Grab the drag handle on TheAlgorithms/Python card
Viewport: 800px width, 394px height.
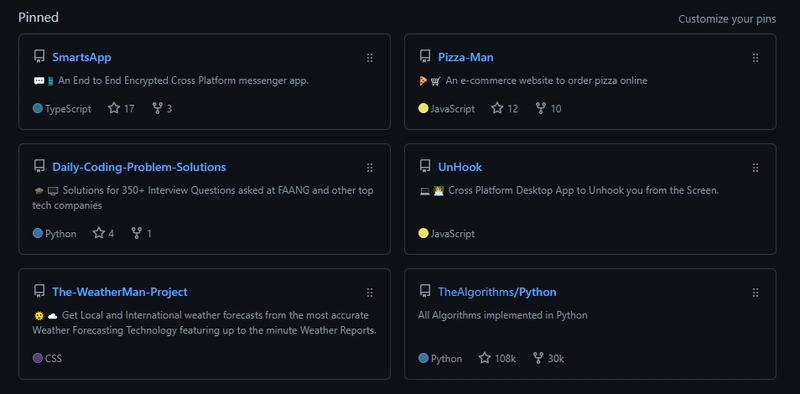[x=756, y=292]
